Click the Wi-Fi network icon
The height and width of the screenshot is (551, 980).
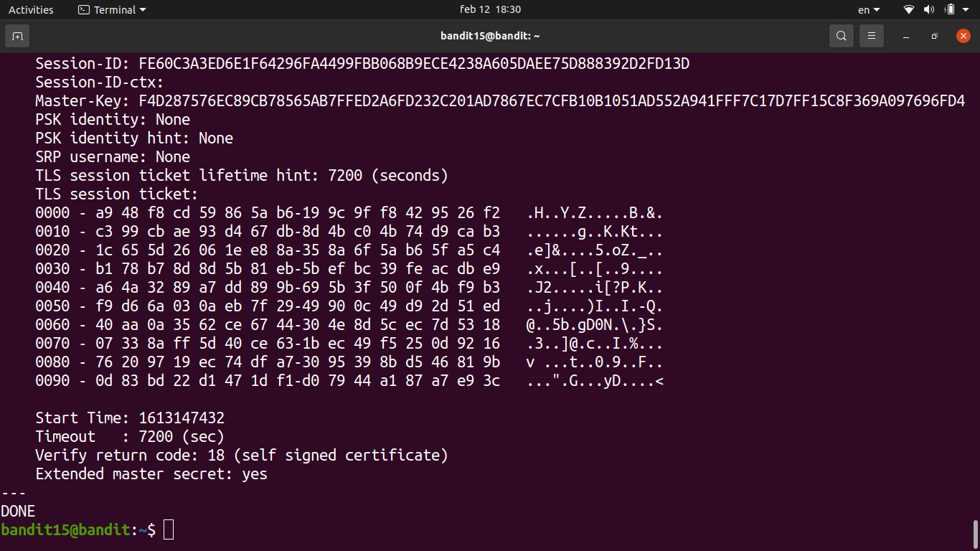(909, 10)
